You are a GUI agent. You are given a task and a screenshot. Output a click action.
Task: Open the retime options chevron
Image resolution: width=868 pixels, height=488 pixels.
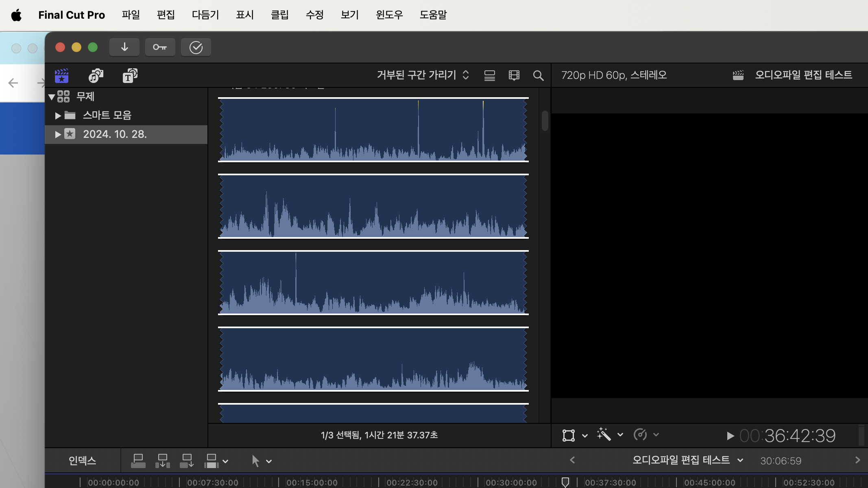click(x=656, y=435)
